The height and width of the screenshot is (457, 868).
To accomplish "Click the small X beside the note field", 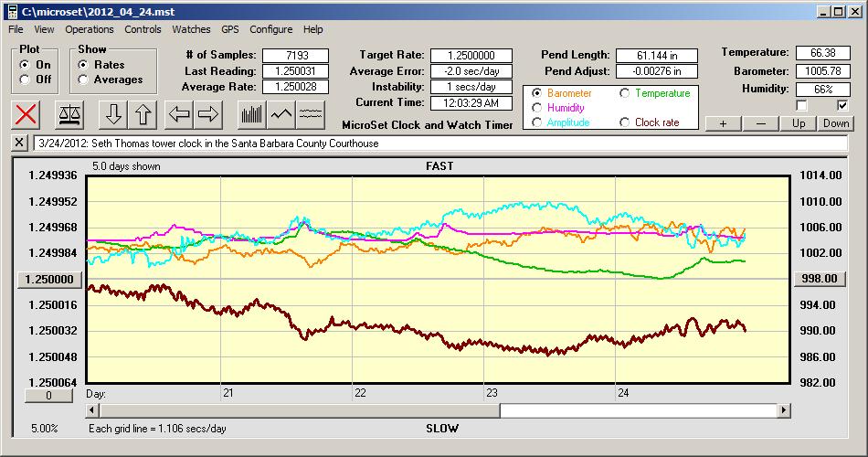I will [19, 143].
